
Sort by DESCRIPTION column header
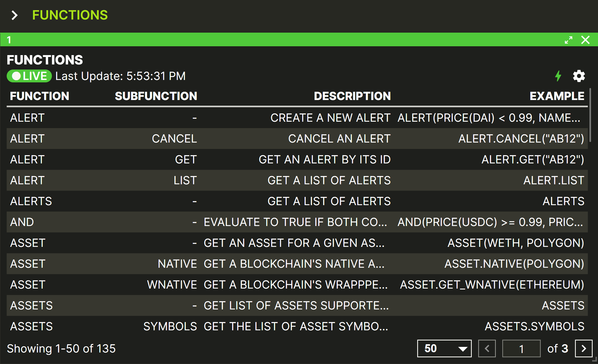point(352,96)
